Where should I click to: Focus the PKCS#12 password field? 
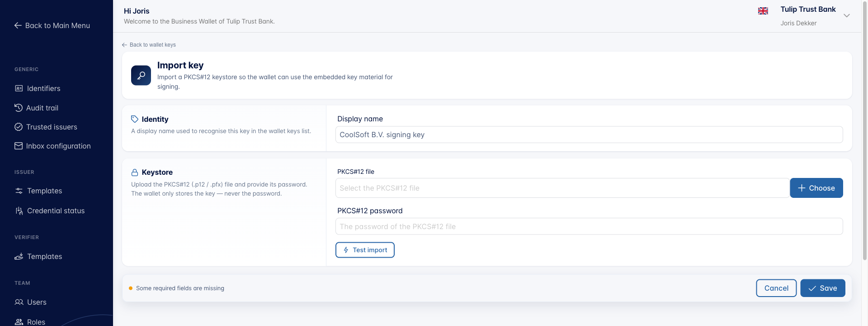(589, 226)
